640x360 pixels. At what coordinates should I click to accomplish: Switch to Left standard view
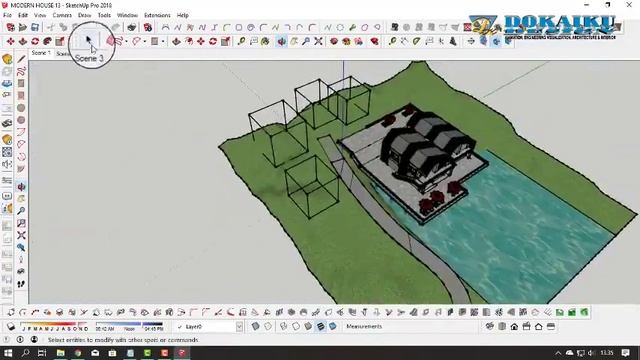[x=551, y=327]
